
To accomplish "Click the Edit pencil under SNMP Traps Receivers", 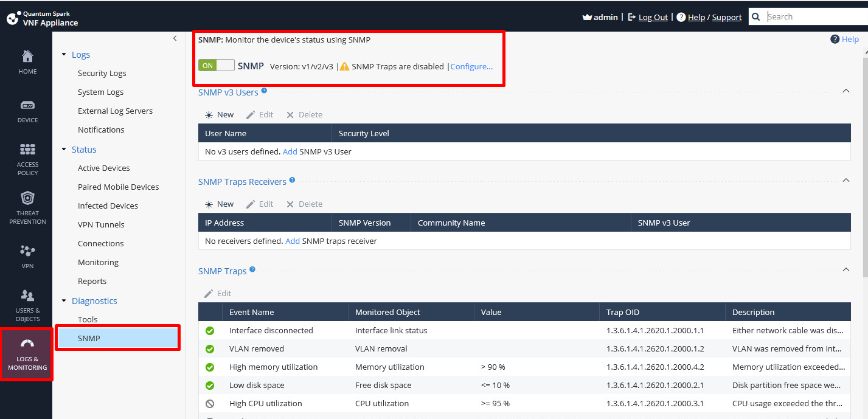I will pyautogui.click(x=251, y=204).
